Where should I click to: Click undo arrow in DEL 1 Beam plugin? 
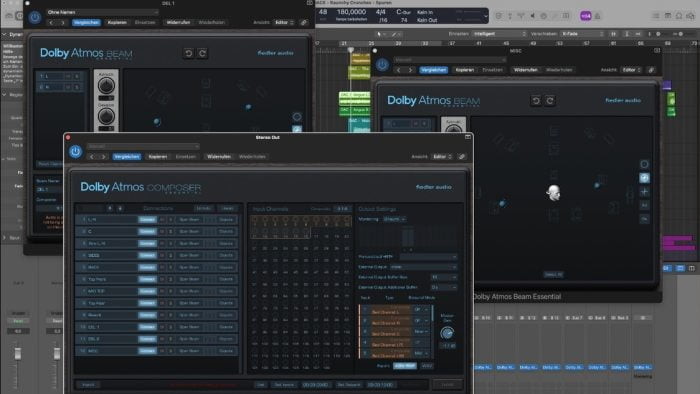click(x=188, y=53)
